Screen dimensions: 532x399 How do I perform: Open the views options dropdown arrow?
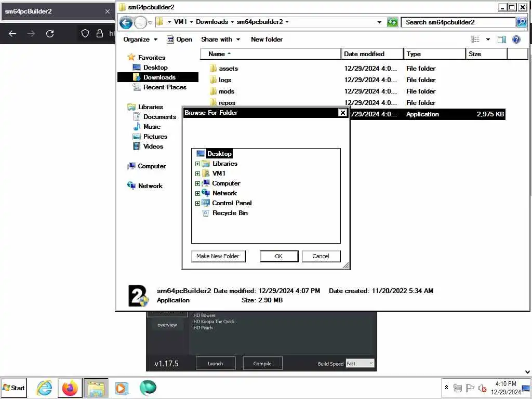coord(488,39)
